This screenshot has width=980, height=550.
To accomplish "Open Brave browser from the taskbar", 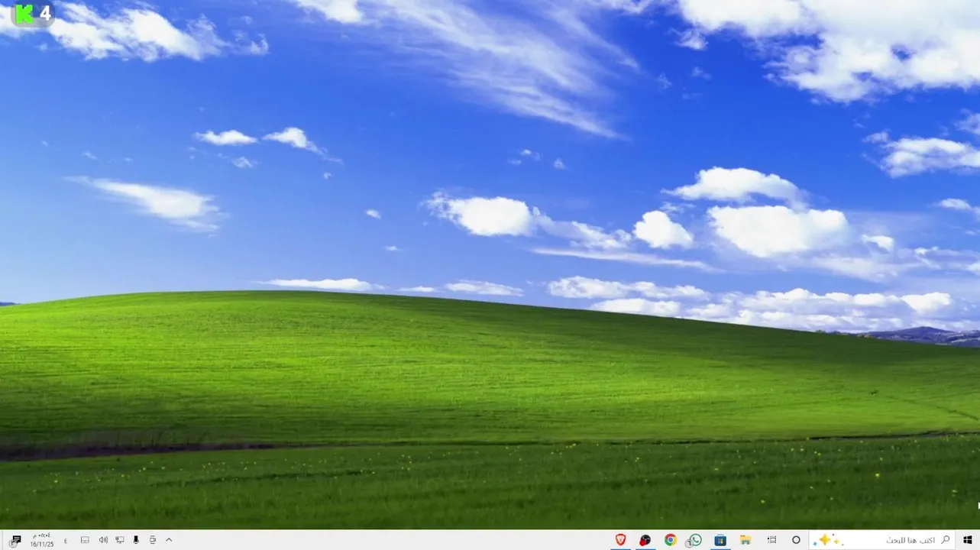I will 620,540.
